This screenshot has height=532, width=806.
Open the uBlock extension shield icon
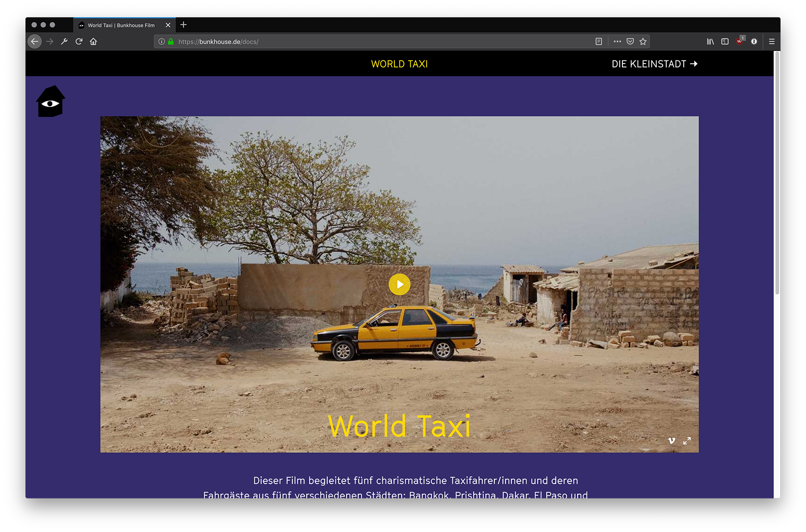point(739,41)
